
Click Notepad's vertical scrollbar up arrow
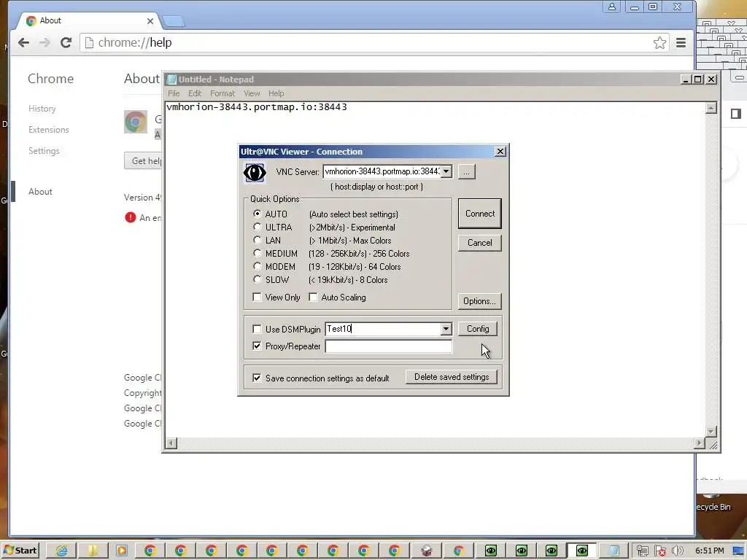[711, 108]
